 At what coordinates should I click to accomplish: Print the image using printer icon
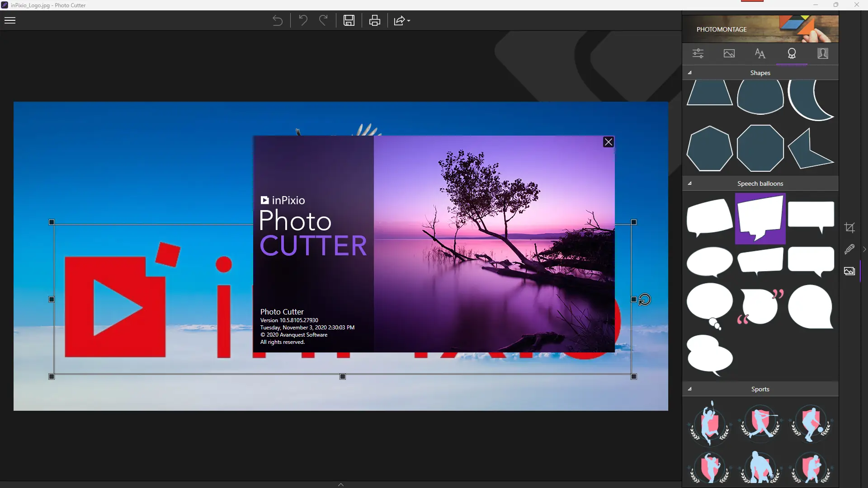(x=375, y=21)
